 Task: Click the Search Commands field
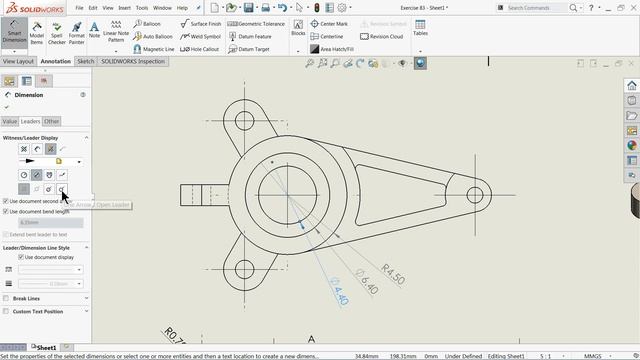pos(536,7)
